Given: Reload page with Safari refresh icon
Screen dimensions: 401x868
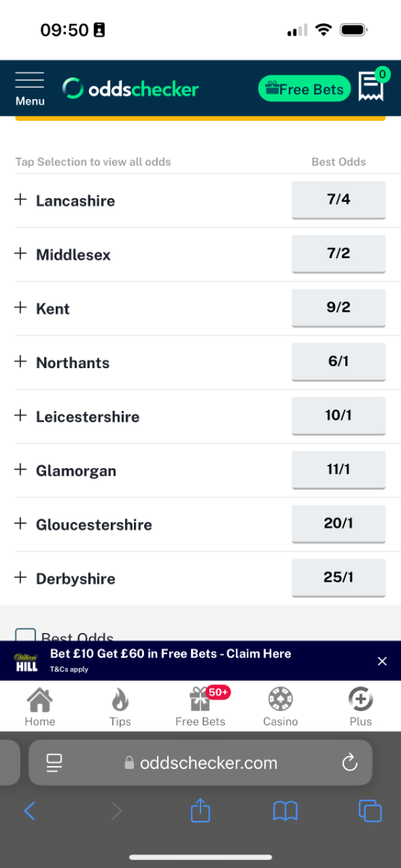Looking at the screenshot, I should 350,762.
